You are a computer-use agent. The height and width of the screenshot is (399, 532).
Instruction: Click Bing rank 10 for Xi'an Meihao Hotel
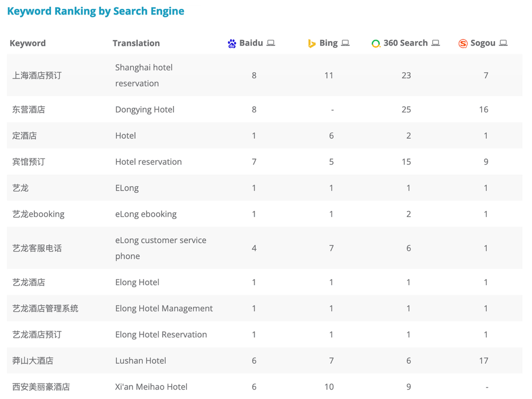point(329,387)
